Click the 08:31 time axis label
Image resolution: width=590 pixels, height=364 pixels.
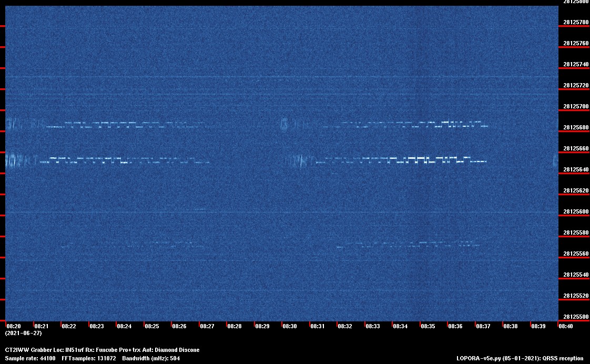click(x=318, y=326)
